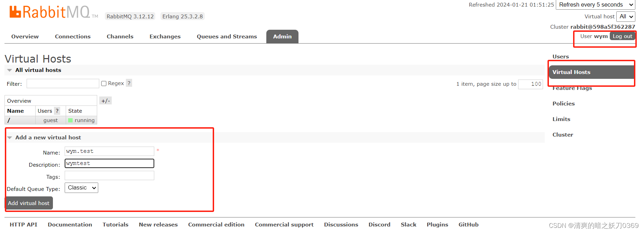The width and height of the screenshot is (644, 232).
Task: Open the Regex help question mark
Action: (x=129, y=83)
